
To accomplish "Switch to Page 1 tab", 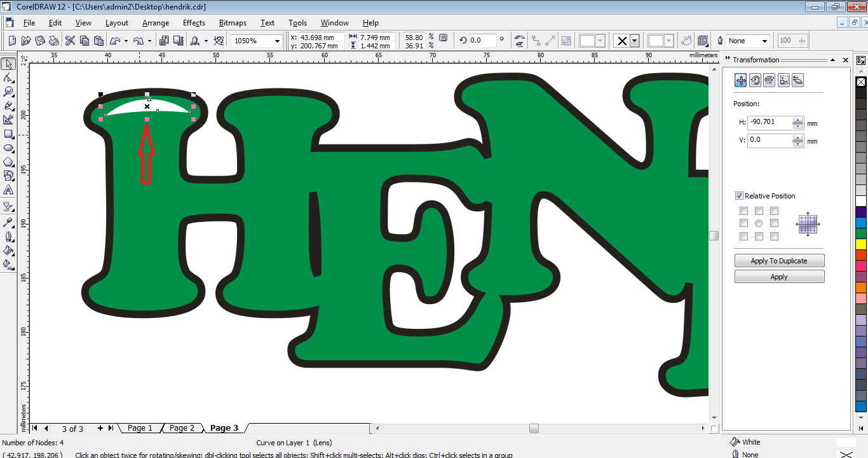I will 140,428.
